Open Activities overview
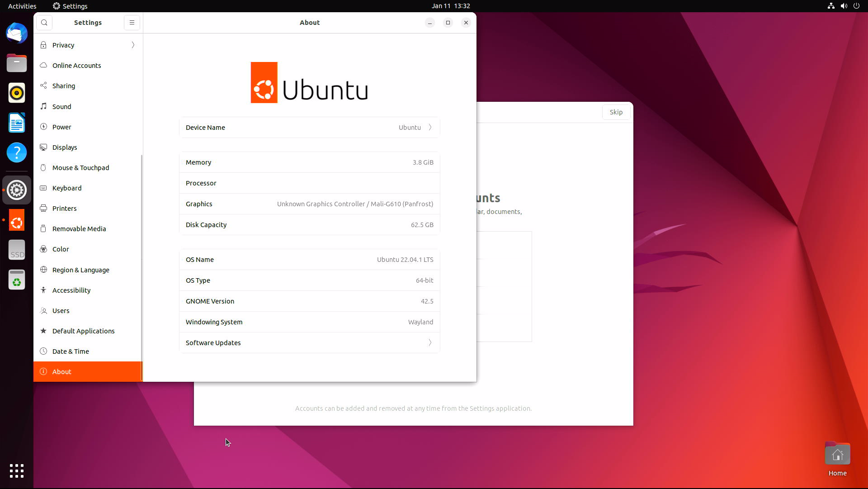868x489 pixels. tap(22, 6)
